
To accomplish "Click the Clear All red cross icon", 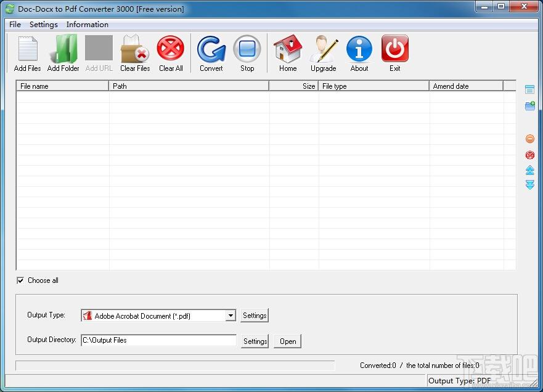I will tap(170, 48).
